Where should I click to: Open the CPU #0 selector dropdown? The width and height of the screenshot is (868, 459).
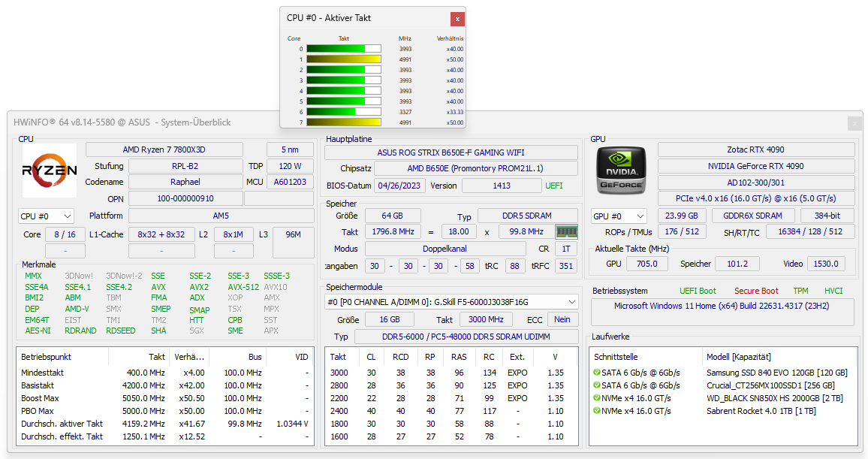pos(46,216)
